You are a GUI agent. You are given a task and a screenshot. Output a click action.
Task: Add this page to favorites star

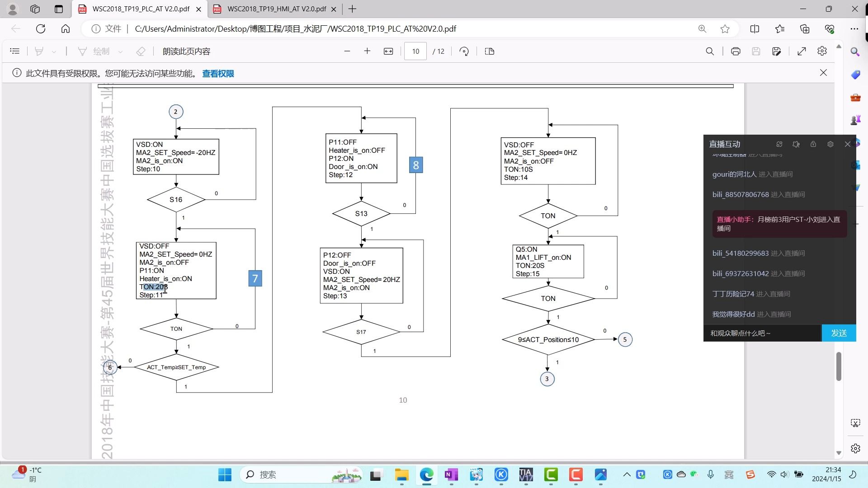click(725, 29)
